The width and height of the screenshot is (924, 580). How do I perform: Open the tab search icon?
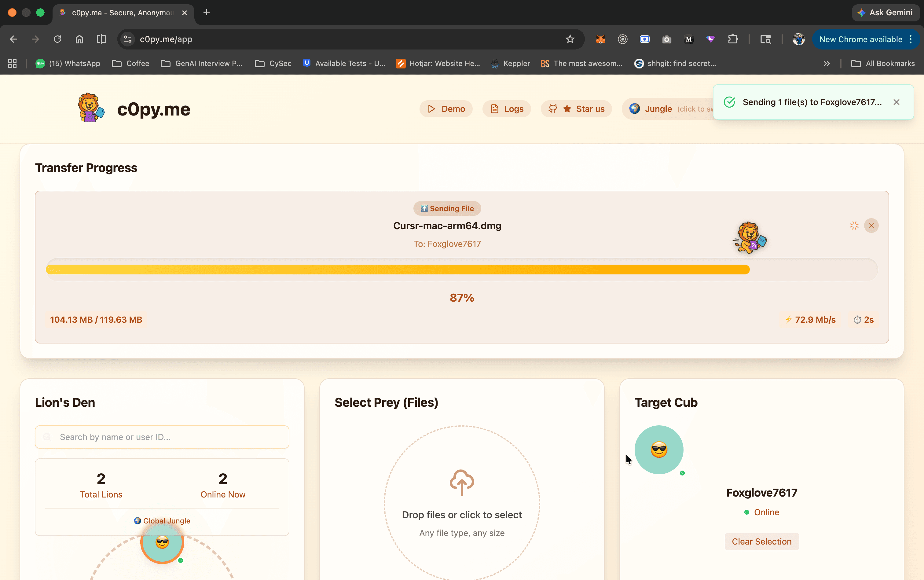click(x=766, y=39)
